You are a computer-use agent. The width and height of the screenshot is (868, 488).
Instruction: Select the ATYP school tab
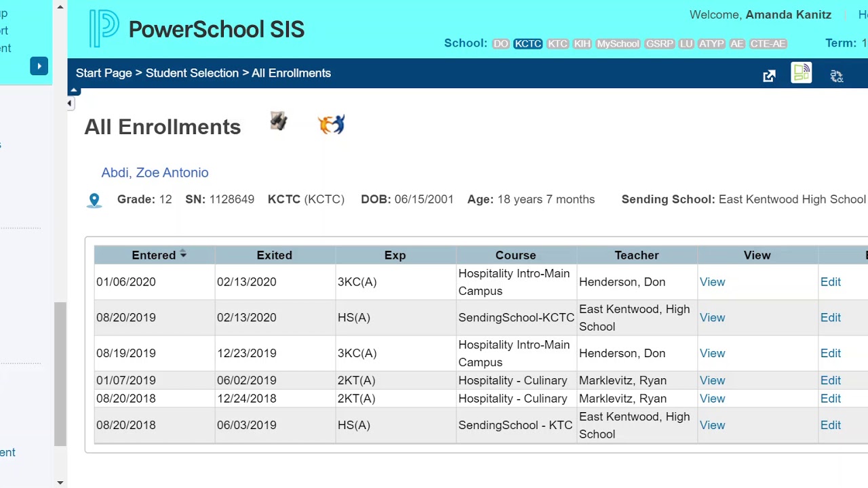(711, 43)
